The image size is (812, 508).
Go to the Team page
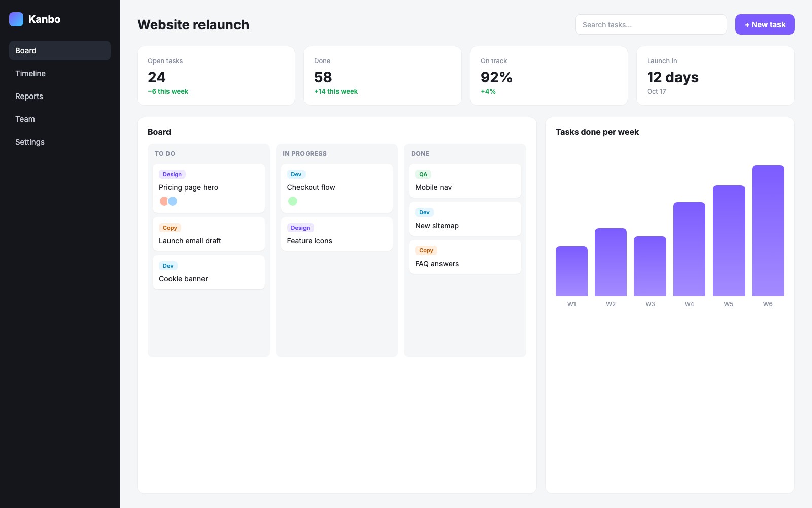[x=60, y=119]
